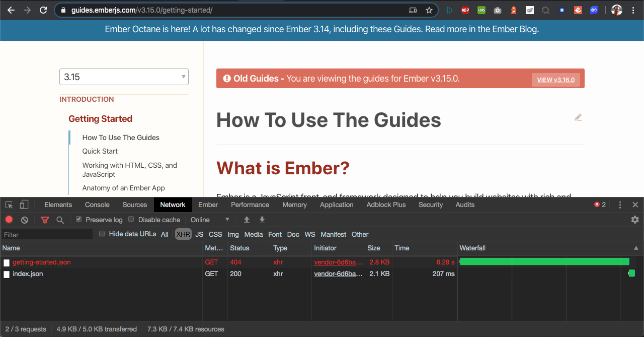Open the vendor initiator link for getting-started.json
Viewport: 644px width, 337px height.
pyautogui.click(x=338, y=262)
